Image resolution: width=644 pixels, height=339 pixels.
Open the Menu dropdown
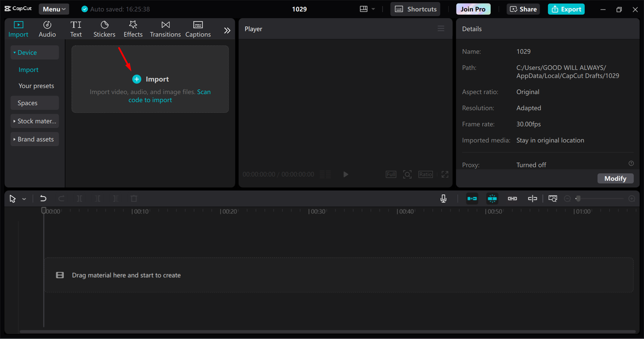tap(54, 9)
